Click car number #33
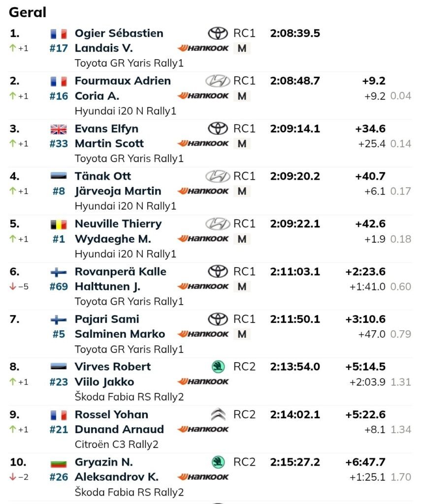 [x=59, y=144]
